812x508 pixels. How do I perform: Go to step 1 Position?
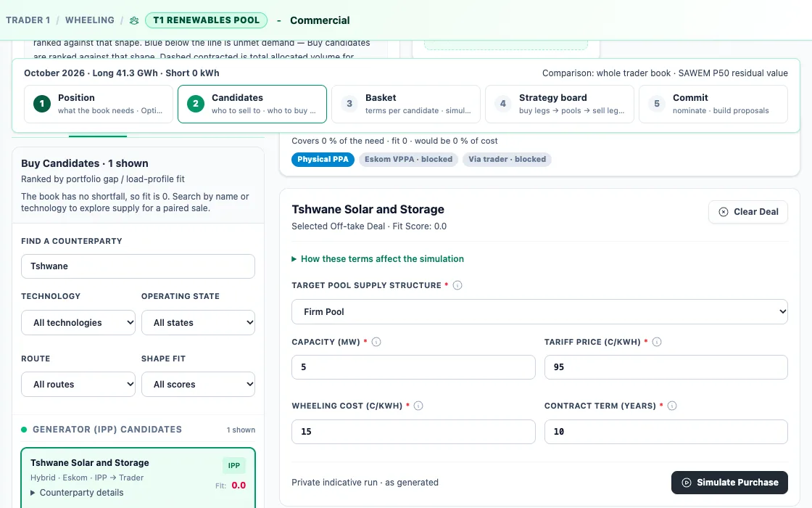[99, 104]
